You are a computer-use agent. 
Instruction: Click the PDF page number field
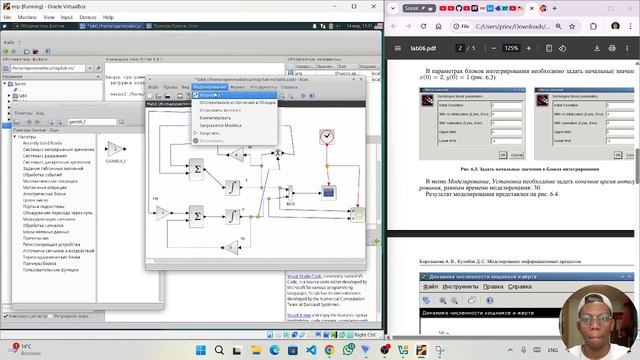tap(460, 48)
